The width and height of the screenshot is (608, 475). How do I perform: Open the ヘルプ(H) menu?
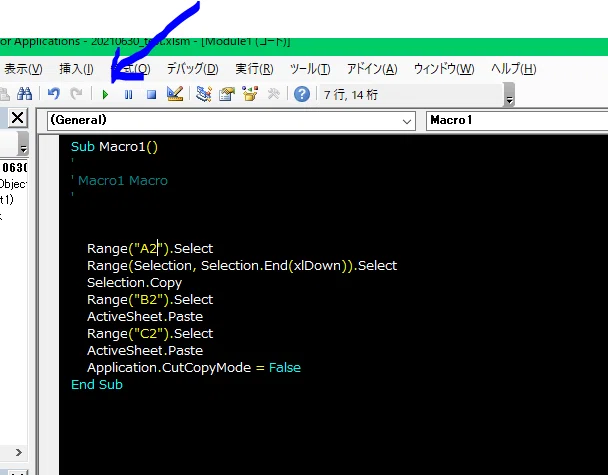pos(514,69)
